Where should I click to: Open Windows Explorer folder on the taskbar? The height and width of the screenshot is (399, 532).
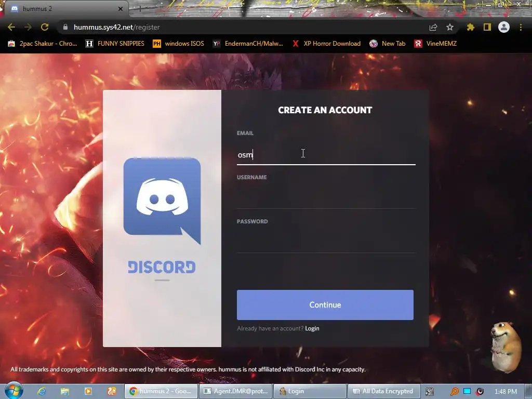pyautogui.click(x=65, y=391)
